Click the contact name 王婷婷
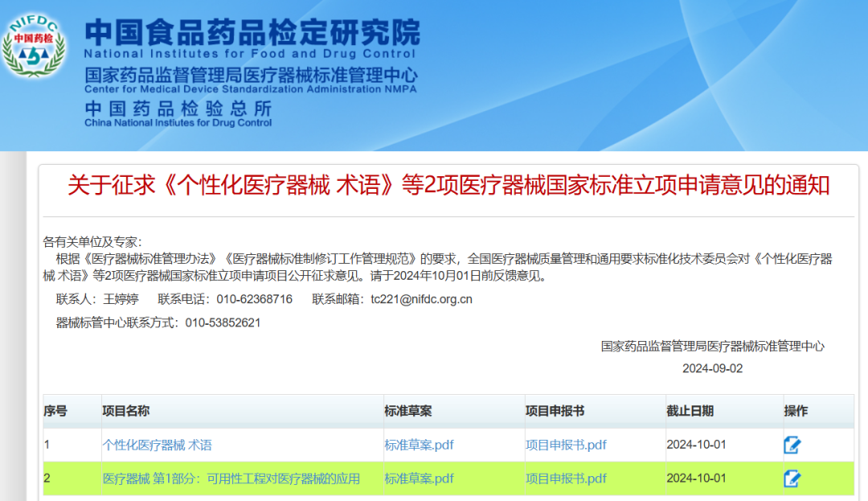This screenshot has height=501, width=868. [121, 299]
